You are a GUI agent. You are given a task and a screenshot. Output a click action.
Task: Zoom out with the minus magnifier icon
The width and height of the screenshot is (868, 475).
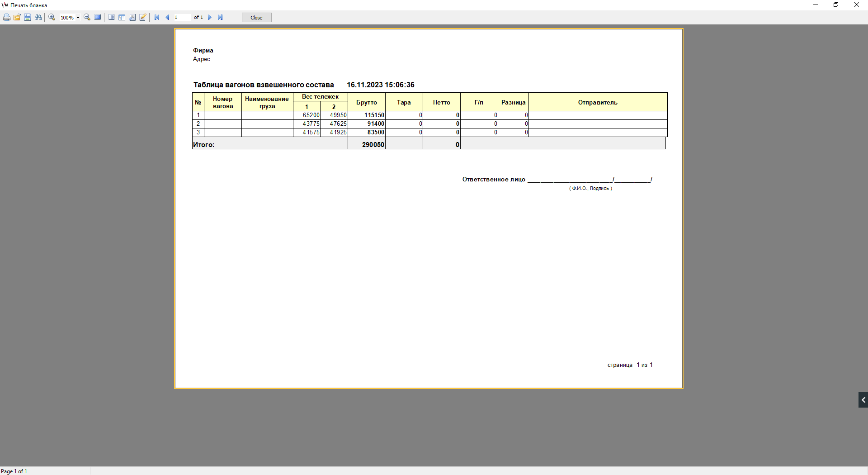click(x=87, y=18)
